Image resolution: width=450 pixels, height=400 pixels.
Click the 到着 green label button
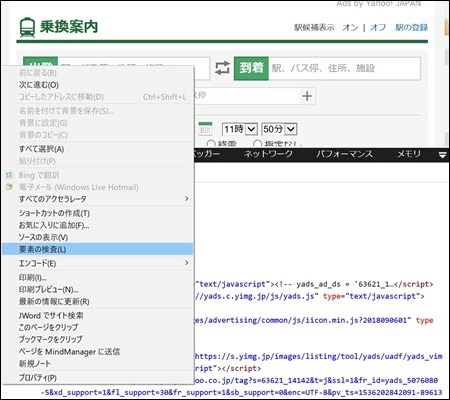tap(251, 68)
